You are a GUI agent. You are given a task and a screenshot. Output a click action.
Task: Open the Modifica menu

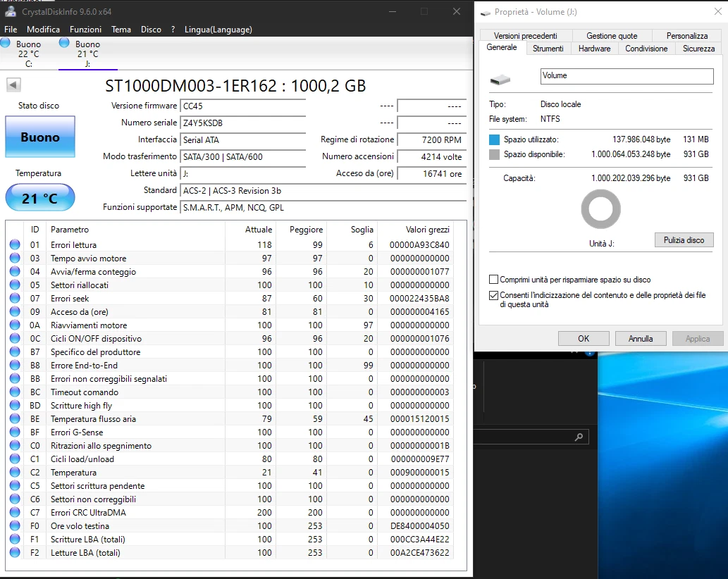pos(43,29)
